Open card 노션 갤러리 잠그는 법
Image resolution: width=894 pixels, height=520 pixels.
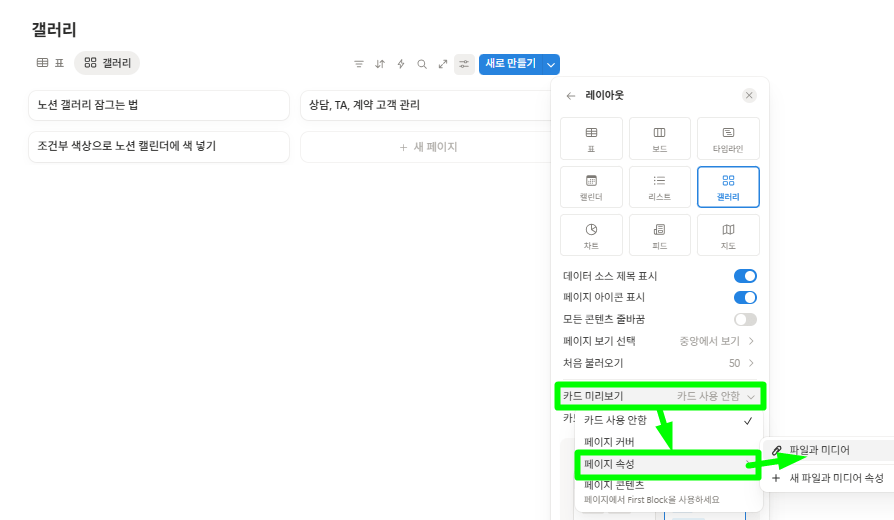159,105
